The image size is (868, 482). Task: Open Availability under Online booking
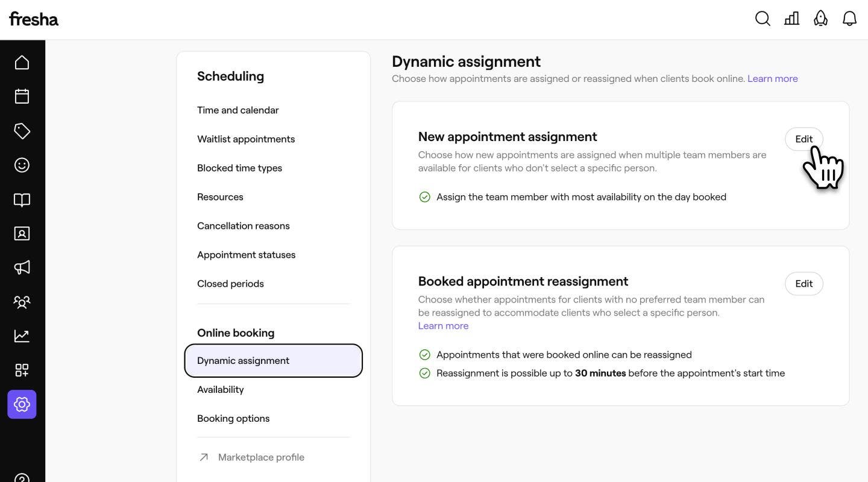221,390
